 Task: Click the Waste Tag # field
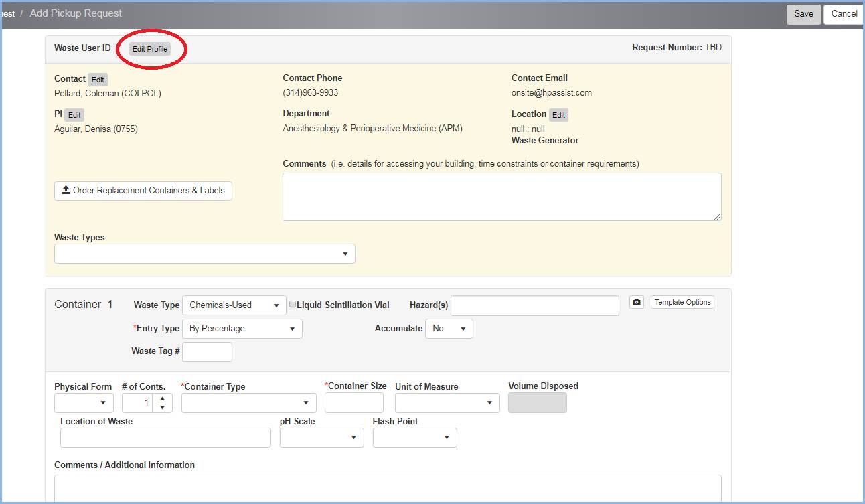[x=207, y=351]
